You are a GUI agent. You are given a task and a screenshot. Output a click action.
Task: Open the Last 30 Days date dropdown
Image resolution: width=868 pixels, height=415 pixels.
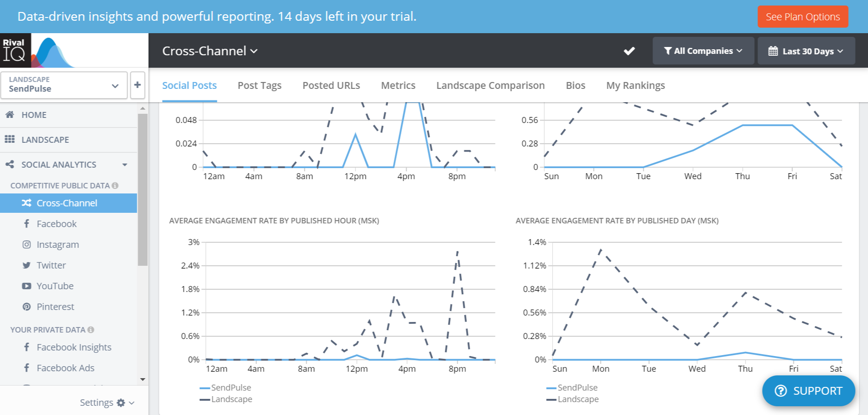806,51
